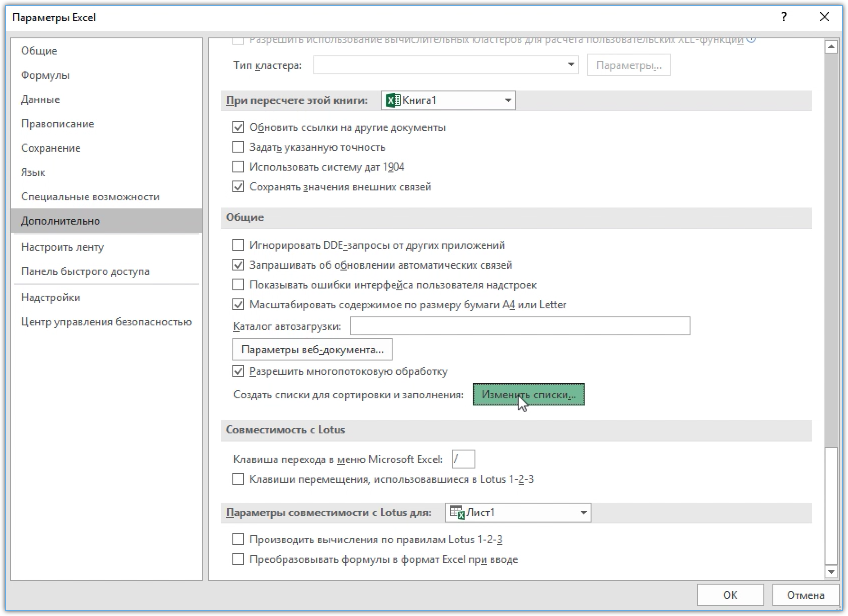Click the scrollbar up arrow
This screenshot has height=616, width=848.
(831, 47)
